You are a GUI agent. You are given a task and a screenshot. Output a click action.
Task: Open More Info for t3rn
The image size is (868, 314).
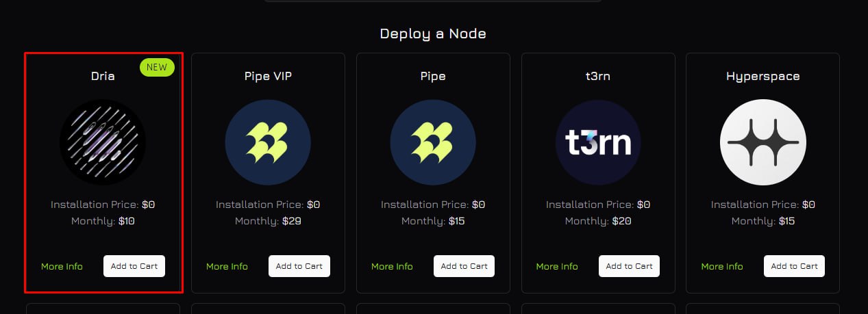(x=557, y=266)
